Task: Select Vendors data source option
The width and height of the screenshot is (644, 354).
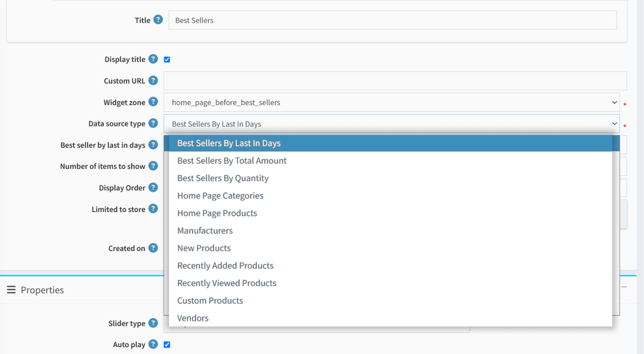Action: 390,318
